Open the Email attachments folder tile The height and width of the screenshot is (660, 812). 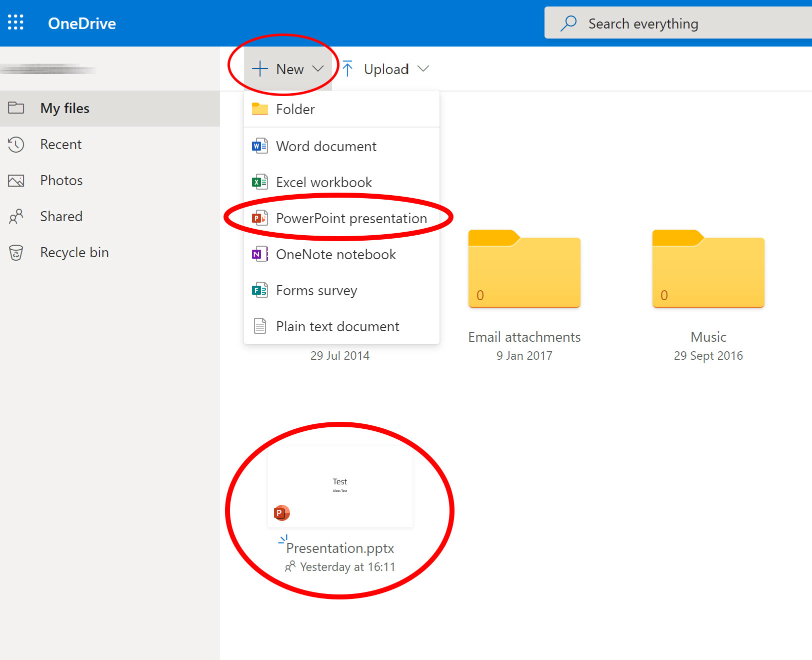click(524, 269)
